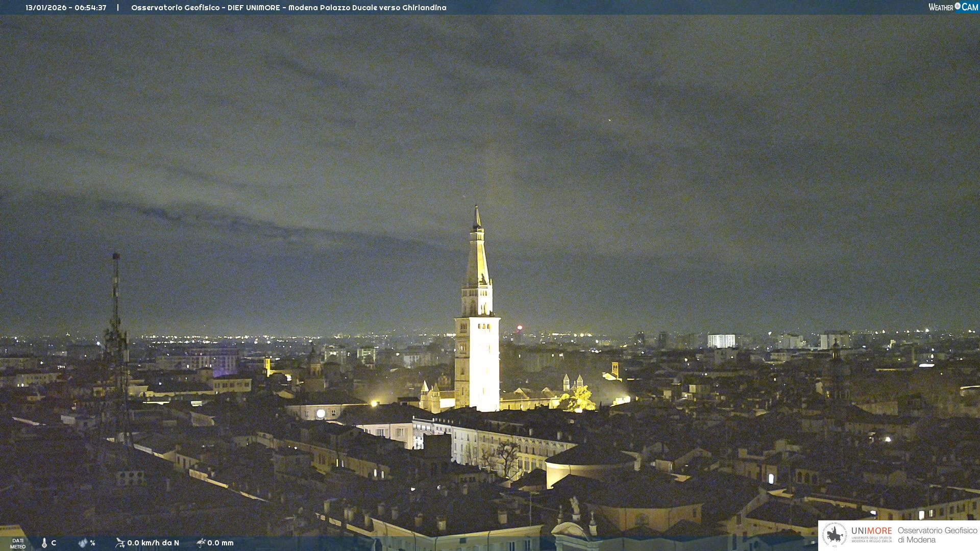Click Osservatorio Geofisico di Modena text

click(x=937, y=535)
